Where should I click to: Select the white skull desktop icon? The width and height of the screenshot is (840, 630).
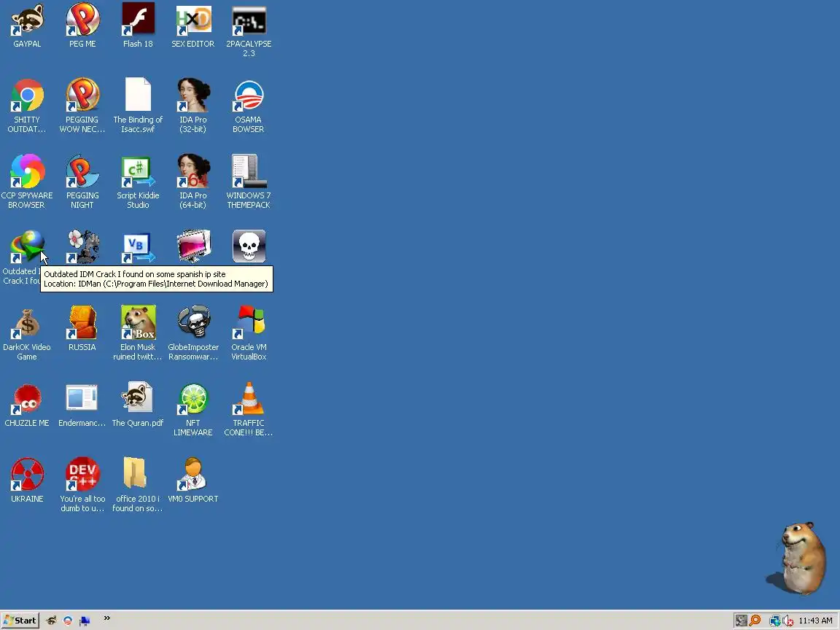tap(249, 246)
